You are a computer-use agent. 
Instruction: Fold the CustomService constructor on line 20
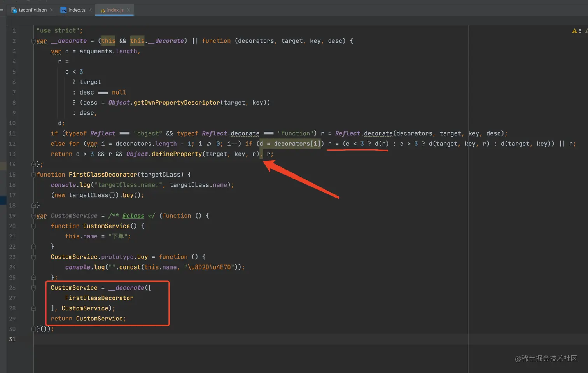33,226
